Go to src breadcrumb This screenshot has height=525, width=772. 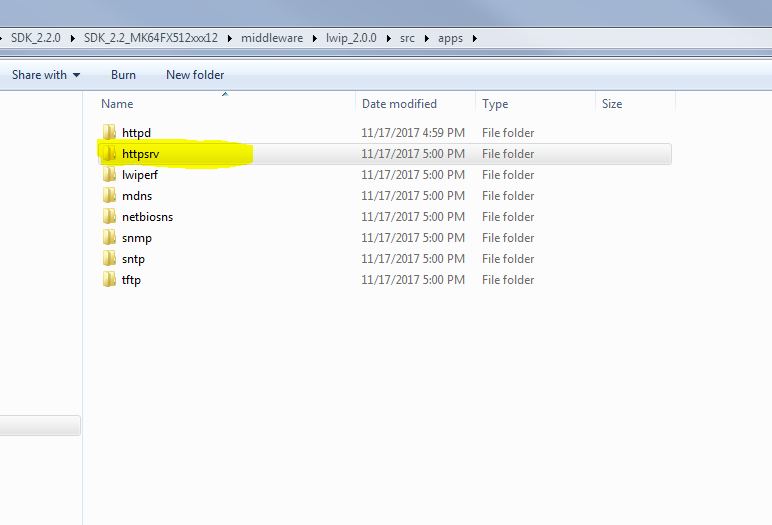(x=407, y=38)
